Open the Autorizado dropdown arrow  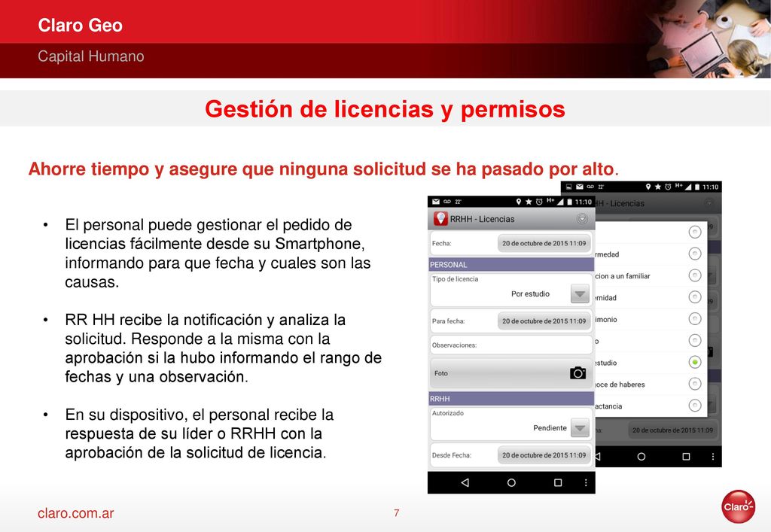pos(580,428)
